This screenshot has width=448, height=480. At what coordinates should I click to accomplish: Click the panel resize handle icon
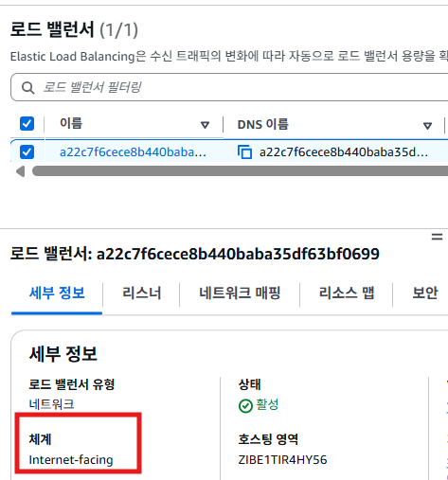coord(437,237)
